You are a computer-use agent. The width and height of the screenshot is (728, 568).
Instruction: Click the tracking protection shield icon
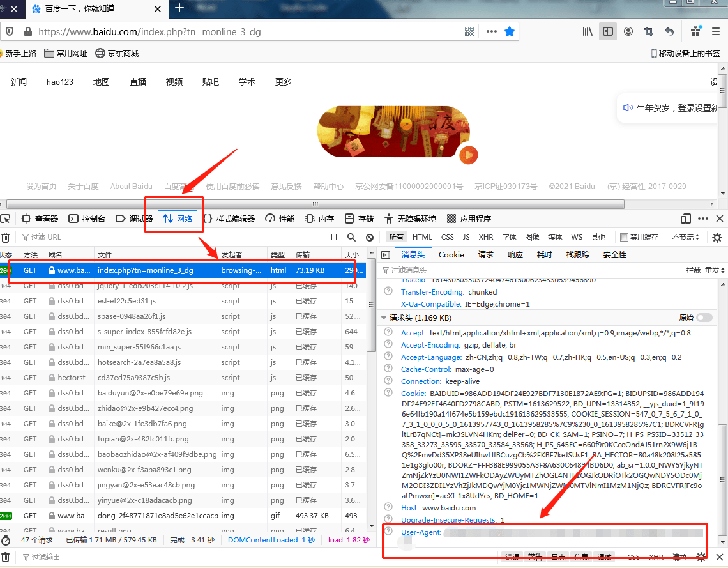10,31
